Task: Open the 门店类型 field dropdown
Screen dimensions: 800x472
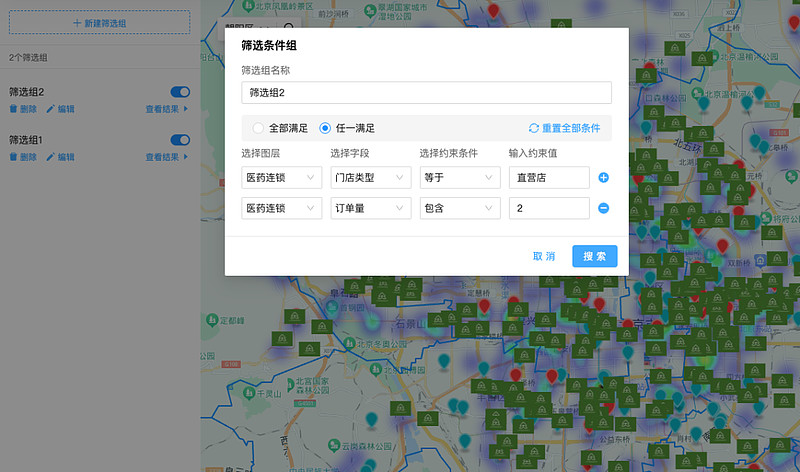Action: pos(371,178)
